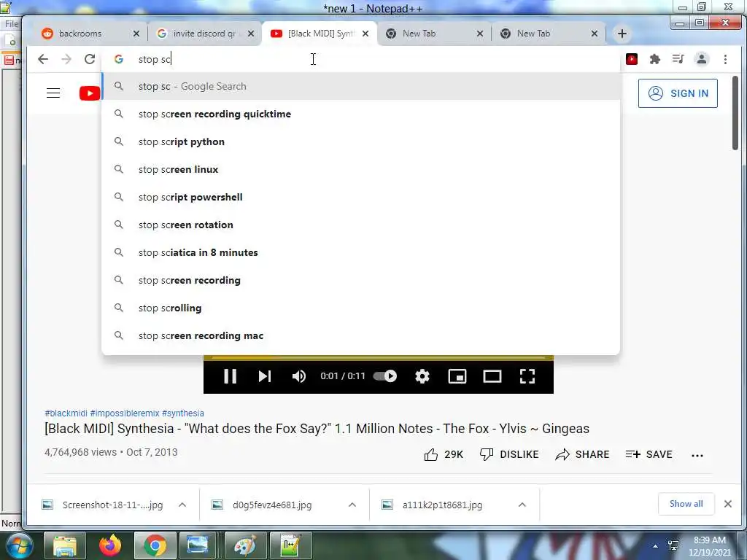Pick 'stop screen rotation' suggestion
Viewport: 747px width, 560px height.
pyautogui.click(x=361, y=225)
